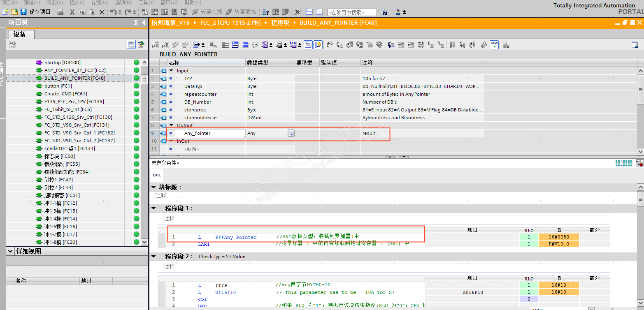Click the split editor vertically icon
The image size is (644, 310).
[319, 12]
